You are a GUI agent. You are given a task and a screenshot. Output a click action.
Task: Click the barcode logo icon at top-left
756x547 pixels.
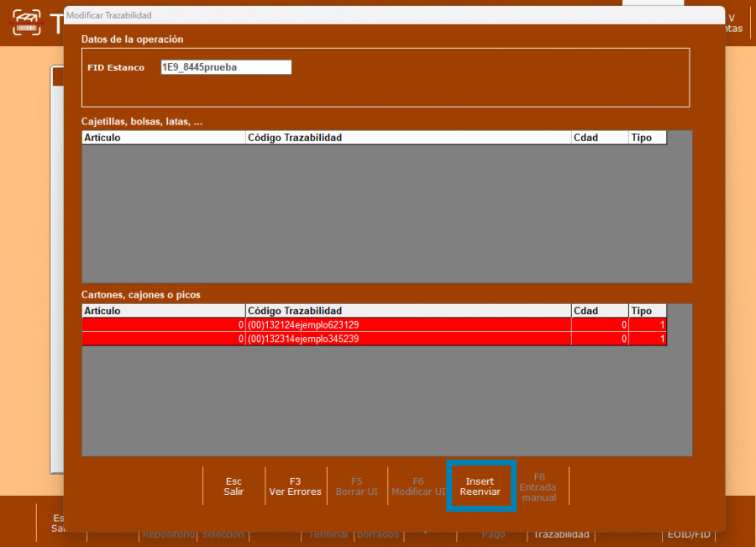pos(27,24)
